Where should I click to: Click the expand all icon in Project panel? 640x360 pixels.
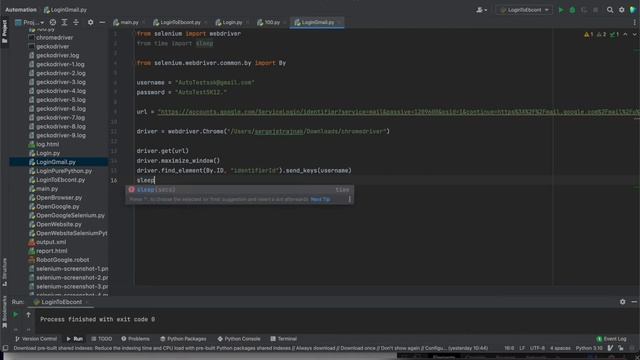64,22
